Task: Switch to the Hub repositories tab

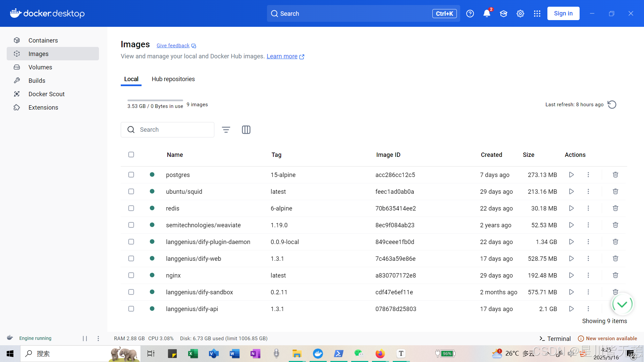Action: pyautogui.click(x=173, y=79)
